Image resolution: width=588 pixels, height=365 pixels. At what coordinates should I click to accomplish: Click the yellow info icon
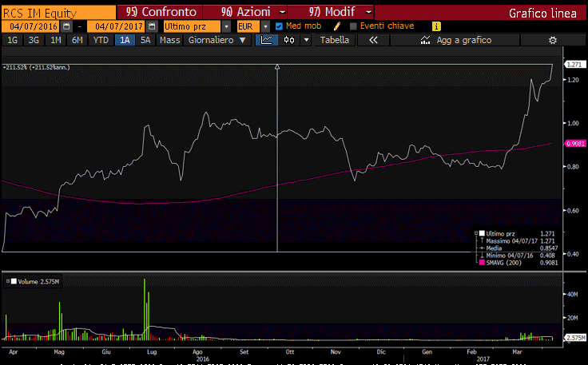click(436, 26)
